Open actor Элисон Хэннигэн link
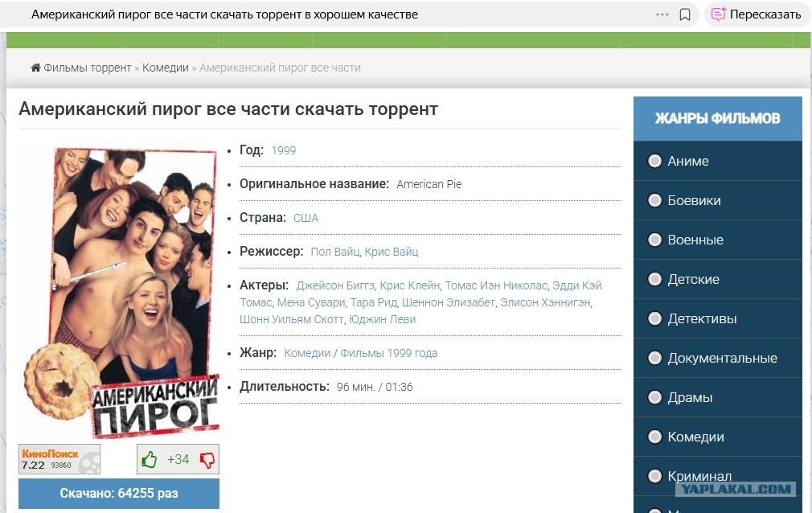Screen dimensions: 812x513 [x=545, y=302]
